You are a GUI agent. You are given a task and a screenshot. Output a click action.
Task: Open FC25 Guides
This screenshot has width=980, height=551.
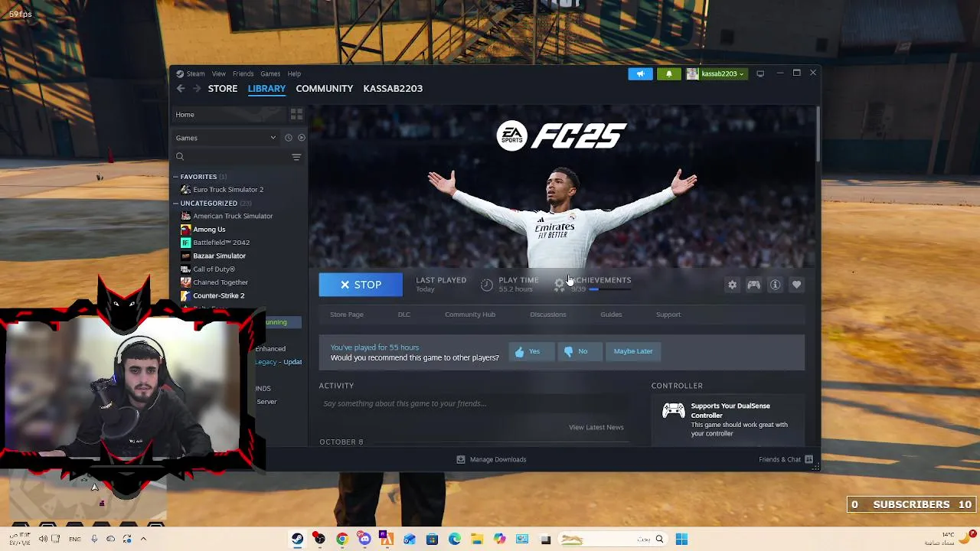coord(611,315)
